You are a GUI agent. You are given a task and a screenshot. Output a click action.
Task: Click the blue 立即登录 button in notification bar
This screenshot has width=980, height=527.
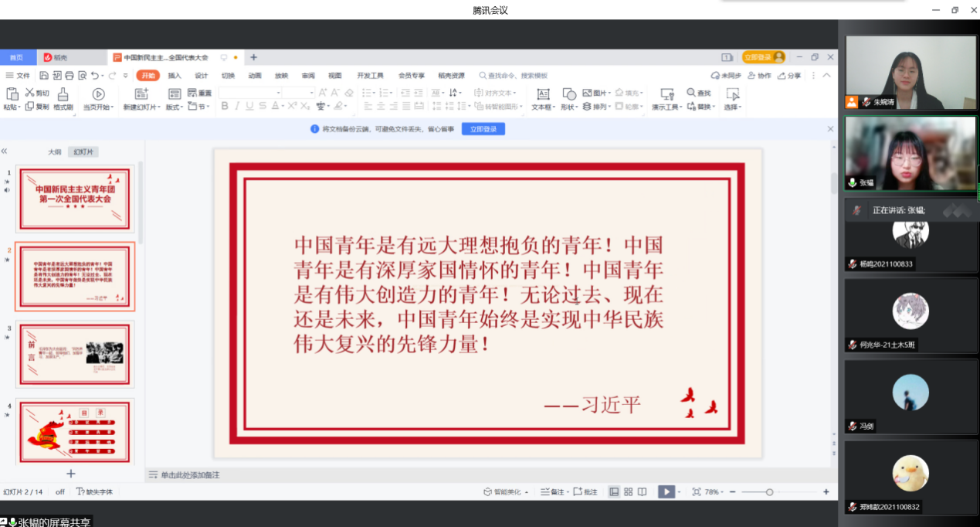[x=483, y=129]
